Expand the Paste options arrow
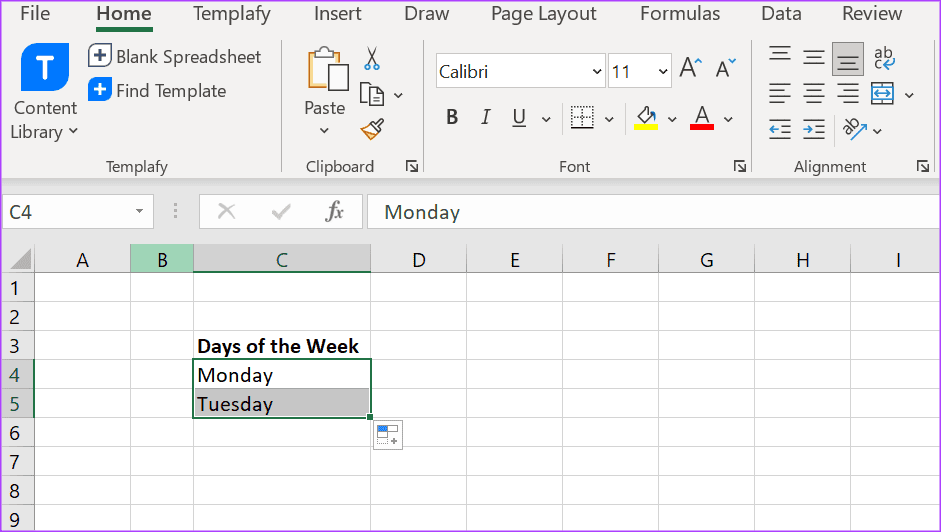The width and height of the screenshot is (941, 532). pos(324,131)
